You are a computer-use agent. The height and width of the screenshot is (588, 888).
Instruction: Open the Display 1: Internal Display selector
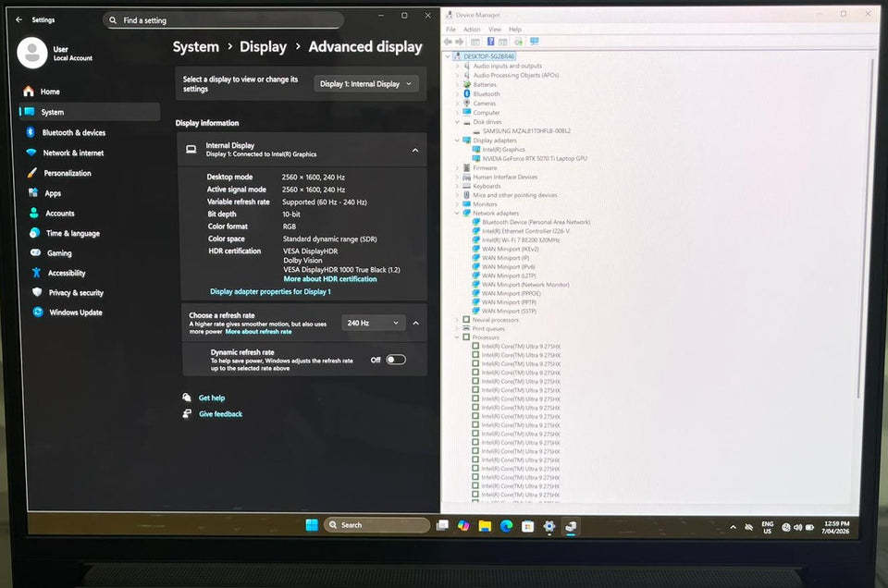tap(365, 82)
